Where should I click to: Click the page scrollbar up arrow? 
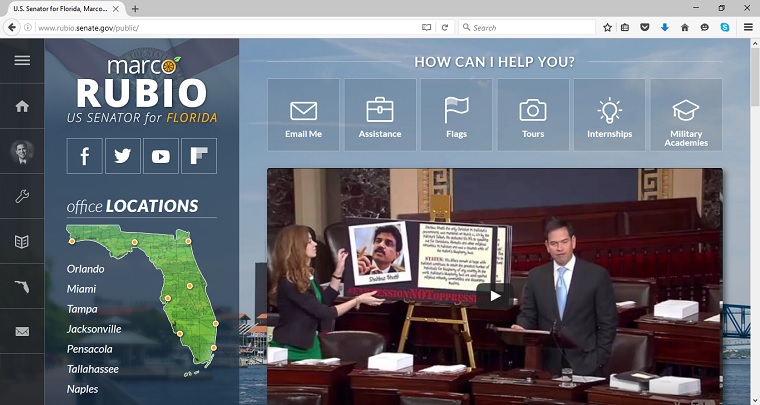(x=755, y=43)
